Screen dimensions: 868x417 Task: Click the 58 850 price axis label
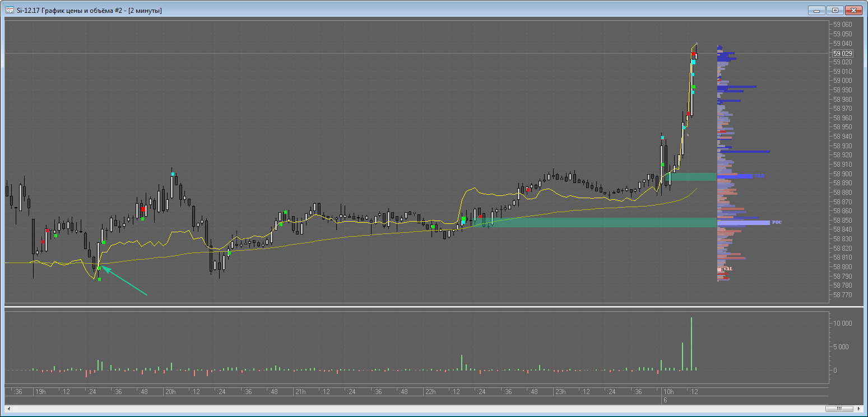(x=842, y=220)
